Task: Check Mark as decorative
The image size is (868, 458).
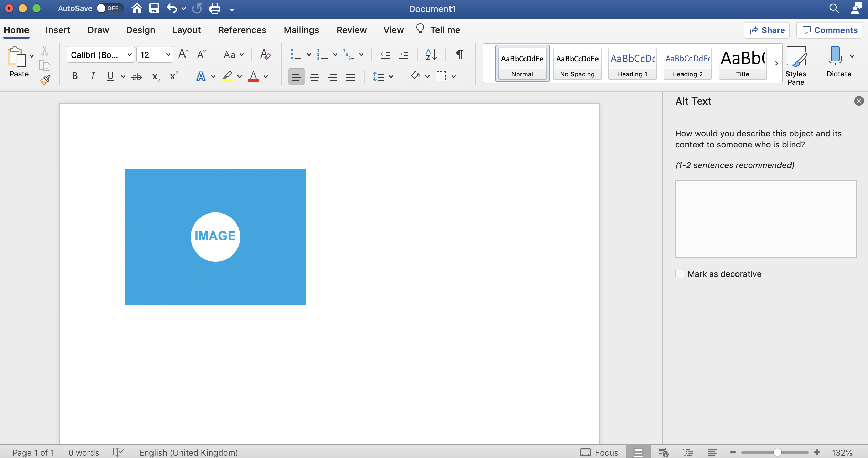Action: pos(680,273)
